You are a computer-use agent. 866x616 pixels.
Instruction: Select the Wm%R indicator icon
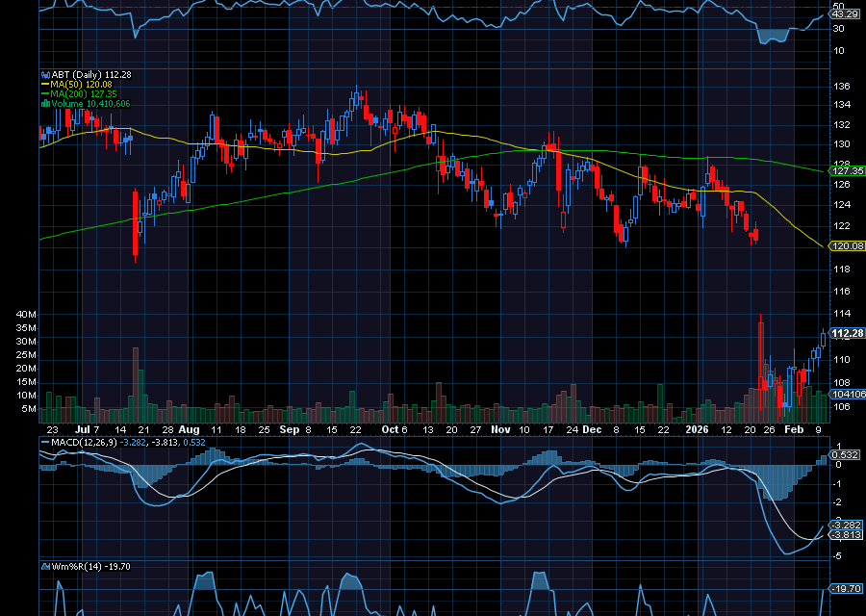click(44, 567)
